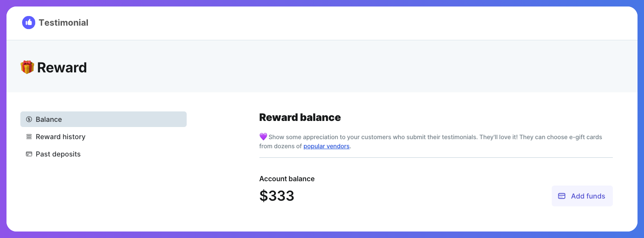The height and width of the screenshot is (238, 644).
Task: Click the dollar coin icon beside Balance
Action: [29, 119]
